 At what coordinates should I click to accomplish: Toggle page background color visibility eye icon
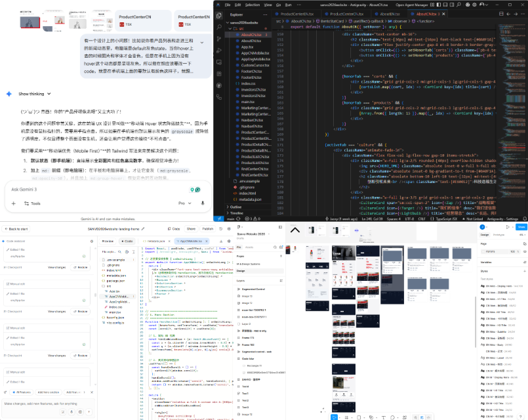click(x=523, y=251)
